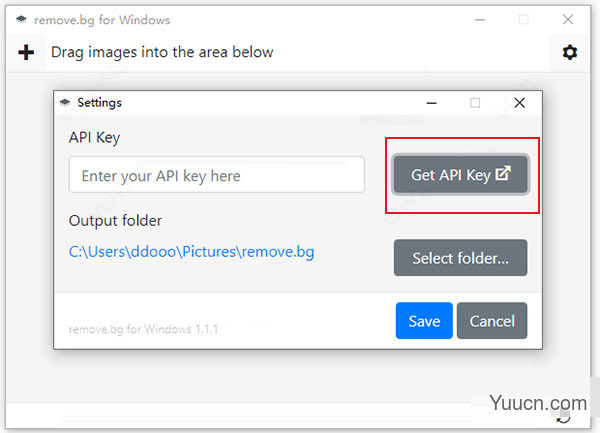
Task: Maximize the main remove.bg window
Action: tap(523, 20)
